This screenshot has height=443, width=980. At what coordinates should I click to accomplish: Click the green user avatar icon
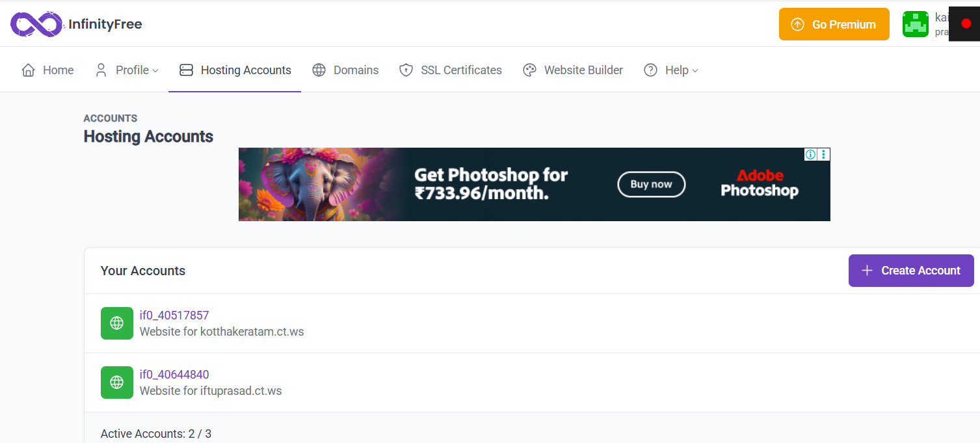(x=915, y=25)
